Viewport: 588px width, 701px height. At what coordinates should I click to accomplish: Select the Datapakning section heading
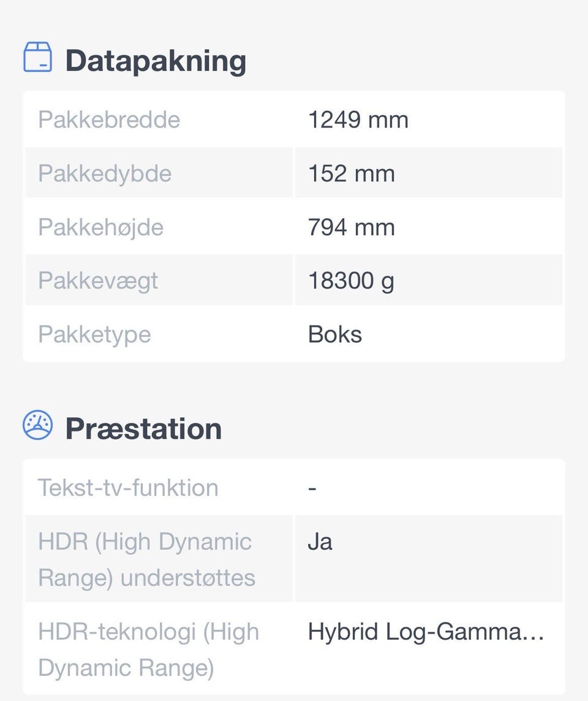click(x=156, y=61)
